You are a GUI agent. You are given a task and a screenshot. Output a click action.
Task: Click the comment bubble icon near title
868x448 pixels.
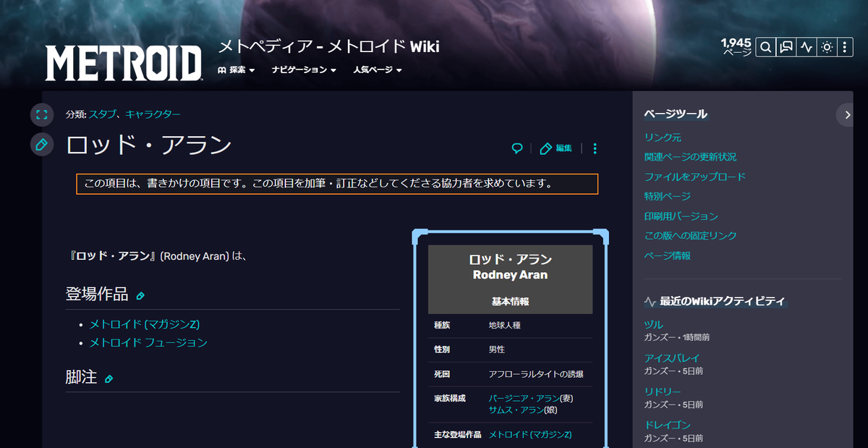[517, 148]
